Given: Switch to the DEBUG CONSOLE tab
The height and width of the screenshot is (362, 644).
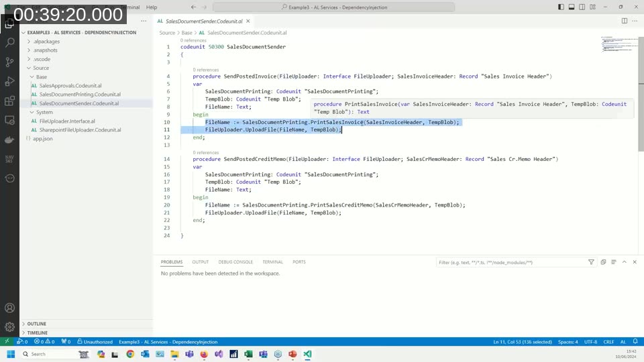Looking at the screenshot, I should [x=235, y=262].
